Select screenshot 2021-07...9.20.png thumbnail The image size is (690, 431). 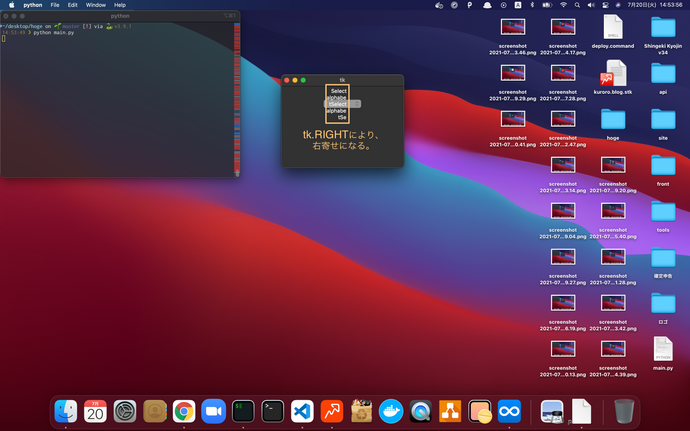click(x=613, y=165)
